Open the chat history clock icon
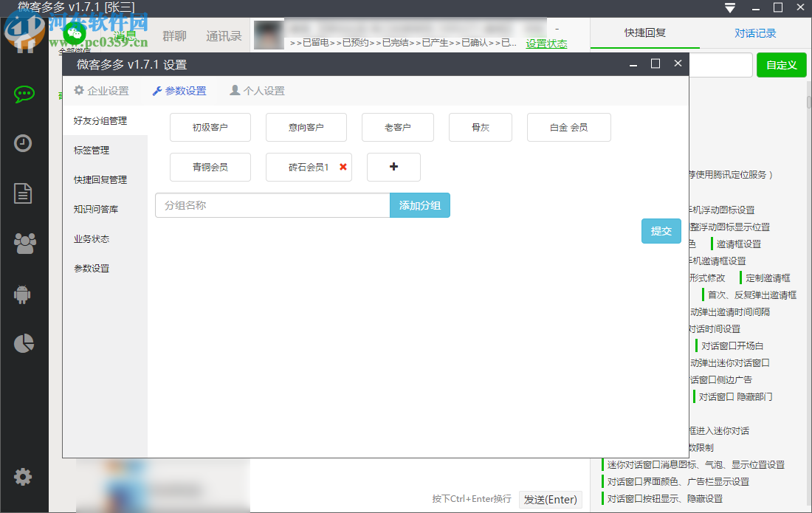The width and height of the screenshot is (812, 513). tap(24, 144)
